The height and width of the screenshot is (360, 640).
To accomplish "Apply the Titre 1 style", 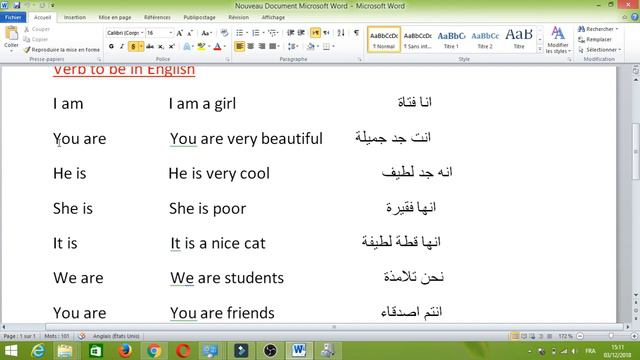I will click(x=451, y=40).
